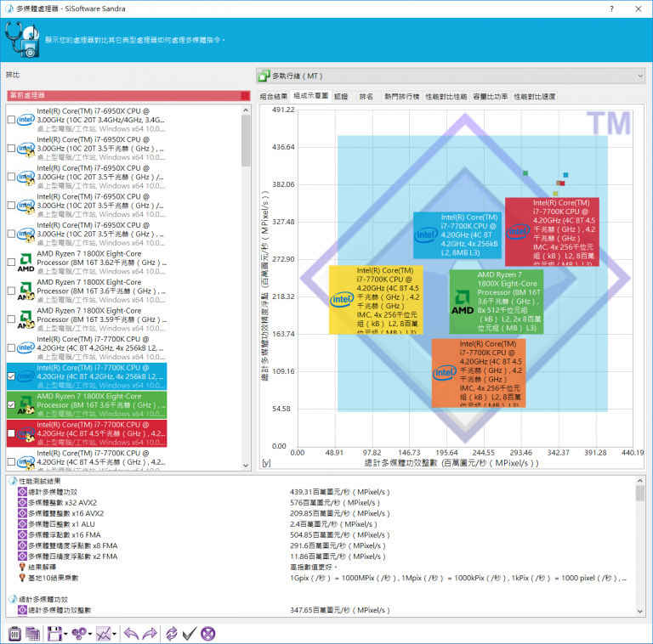Open the 熱門排行榜 tab
This screenshot has width=653, height=644.
click(402, 97)
